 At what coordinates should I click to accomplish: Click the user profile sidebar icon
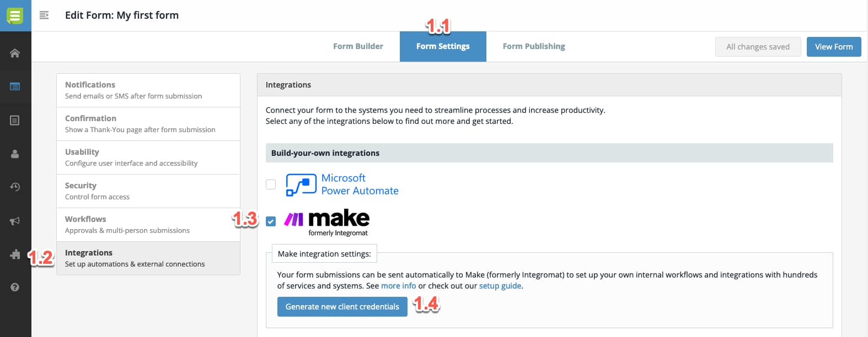point(15,154)
